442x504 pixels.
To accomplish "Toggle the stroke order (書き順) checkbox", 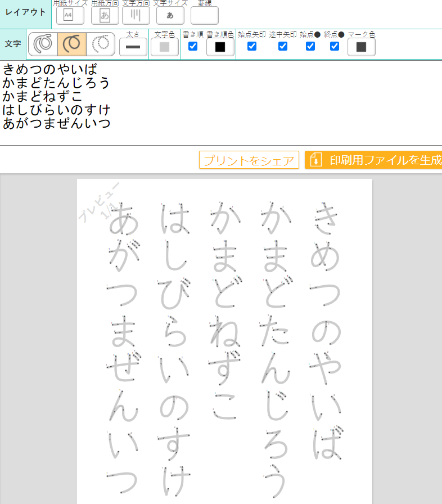I will pos(193,46).
